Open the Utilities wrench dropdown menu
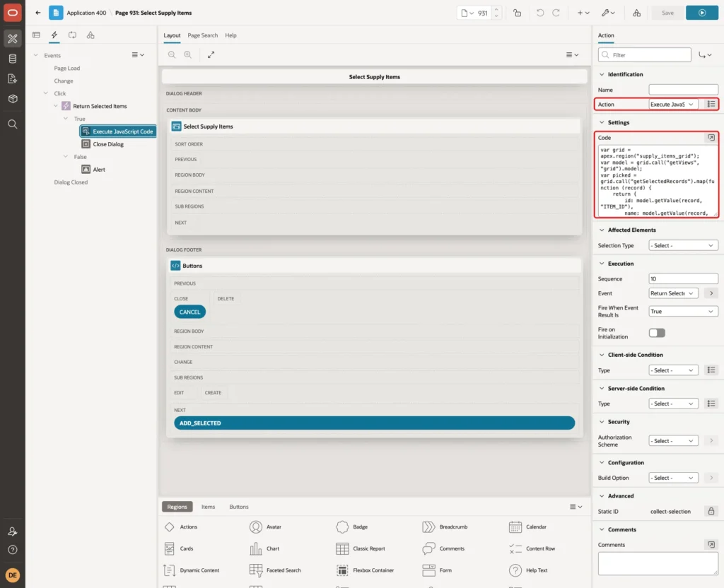 point(608,13)
